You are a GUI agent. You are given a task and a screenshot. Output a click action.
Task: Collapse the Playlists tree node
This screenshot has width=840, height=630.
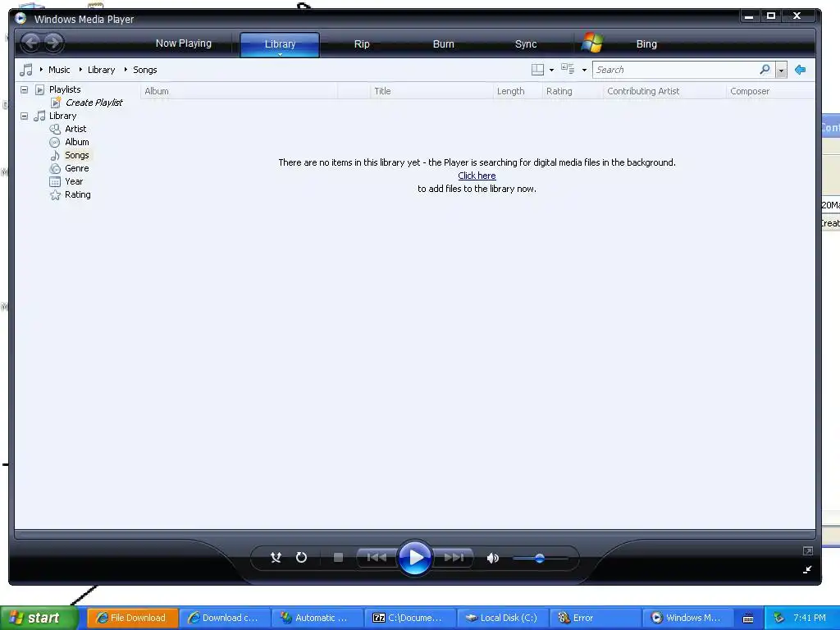pyautogui.click(x=24, y=89)
